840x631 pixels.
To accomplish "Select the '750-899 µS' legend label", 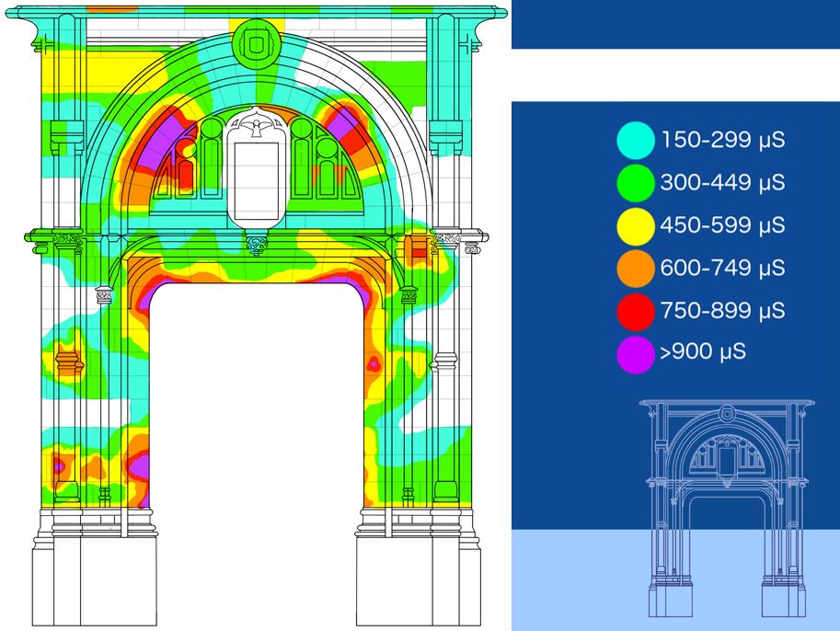I will coord(722,311).
